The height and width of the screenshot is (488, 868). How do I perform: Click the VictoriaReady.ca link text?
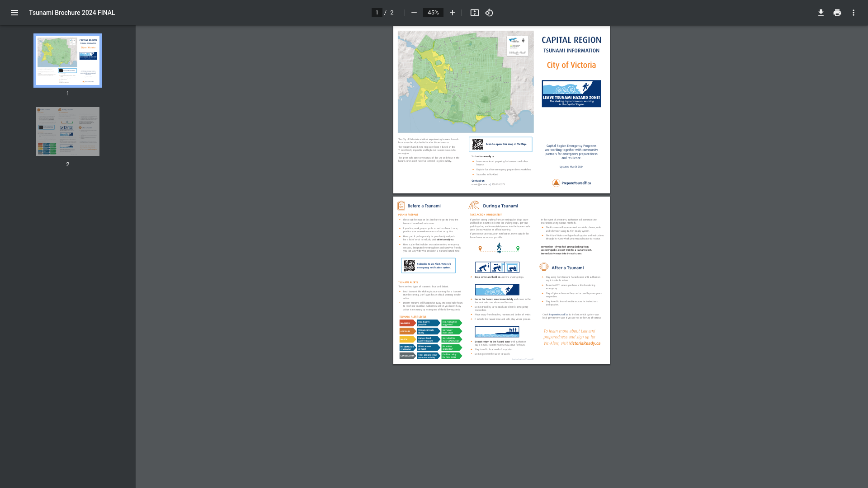[x=585, y=343]
